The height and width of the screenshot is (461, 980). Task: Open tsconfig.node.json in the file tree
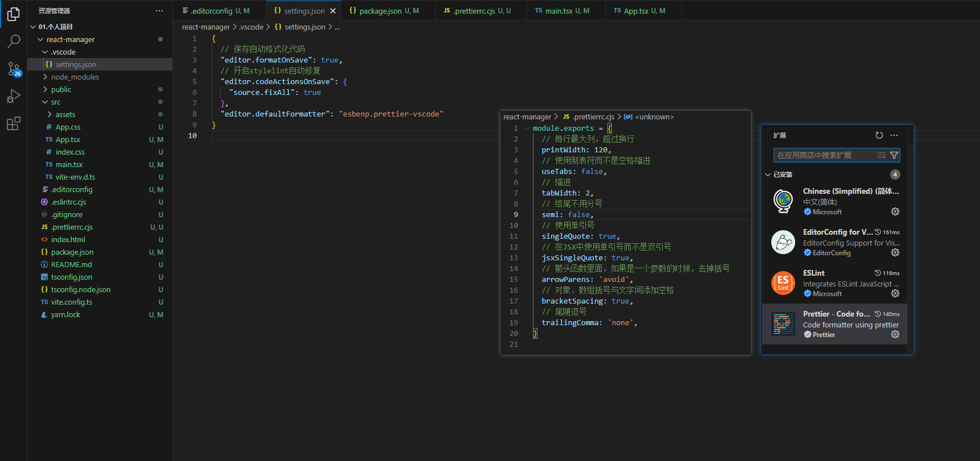coord(100,289)
